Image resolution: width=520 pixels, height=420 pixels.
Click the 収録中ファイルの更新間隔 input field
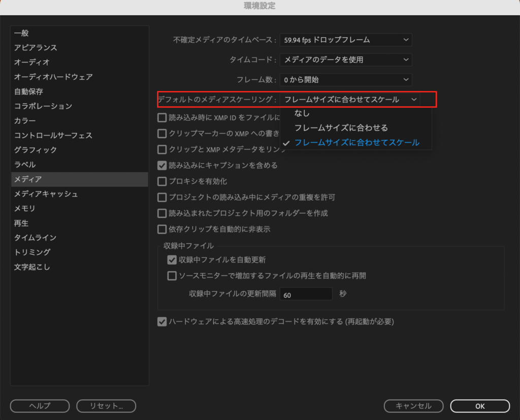pyautogui.click(x=306, y=294)
